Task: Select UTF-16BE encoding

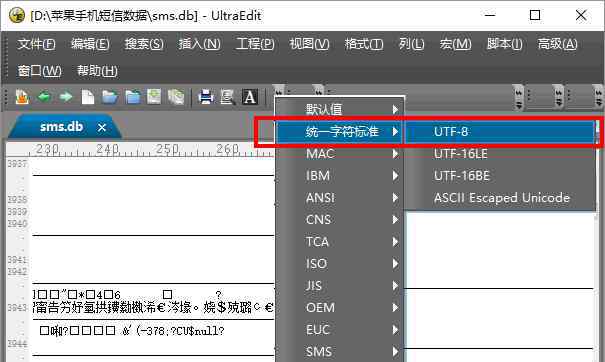Action: [x=500, y=176]
